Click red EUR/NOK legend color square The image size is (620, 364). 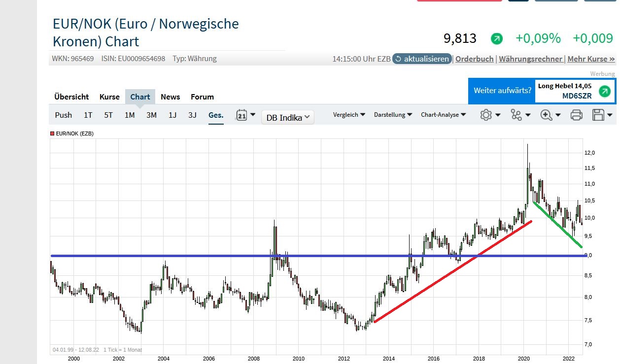(x=52, y=133)
